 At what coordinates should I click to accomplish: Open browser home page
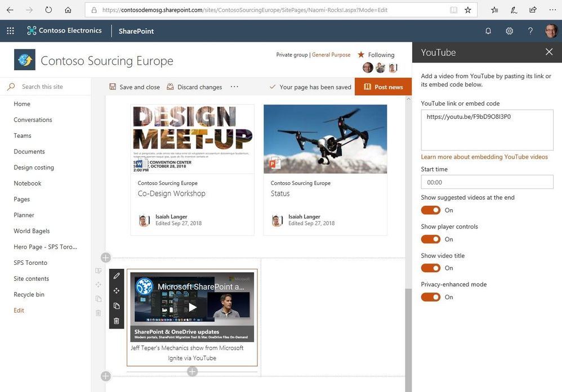pos(68,10)
